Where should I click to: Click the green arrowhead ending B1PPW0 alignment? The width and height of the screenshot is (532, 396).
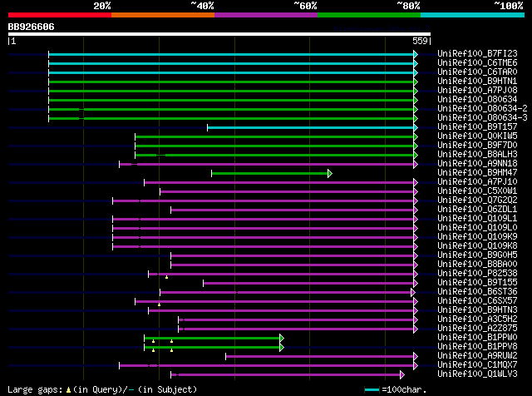(282, 339)
